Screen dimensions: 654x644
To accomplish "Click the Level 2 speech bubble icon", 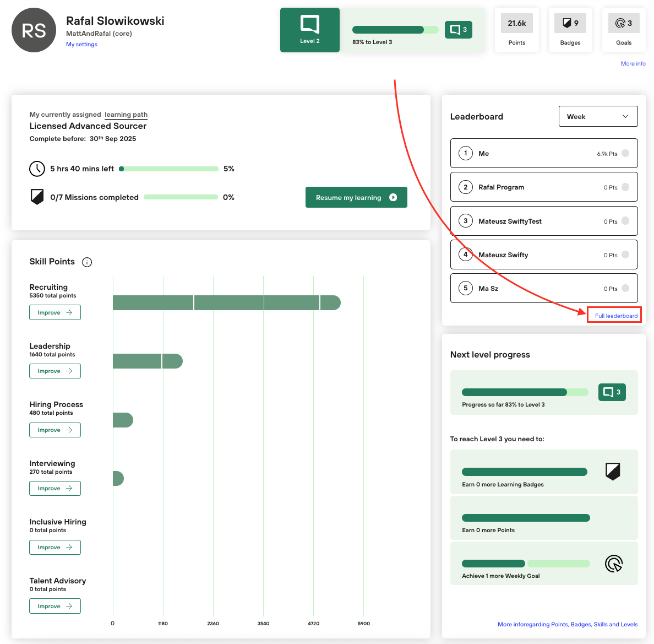I will click(x=310, y=25).
